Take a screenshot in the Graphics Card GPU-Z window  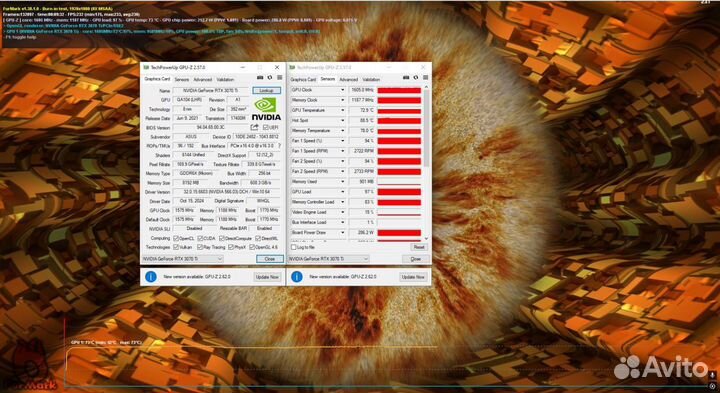point(260,78)
